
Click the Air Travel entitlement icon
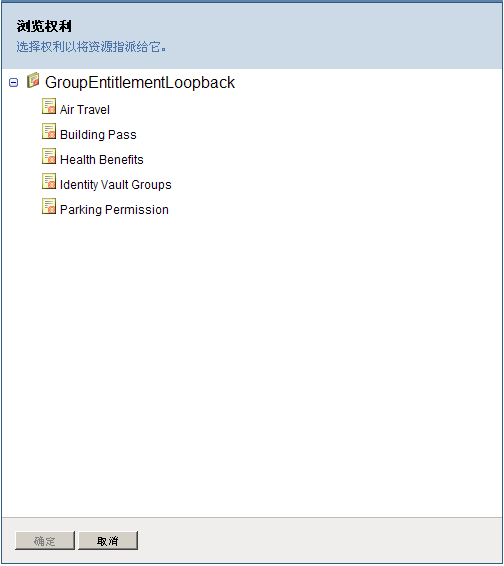coord(49,106)
